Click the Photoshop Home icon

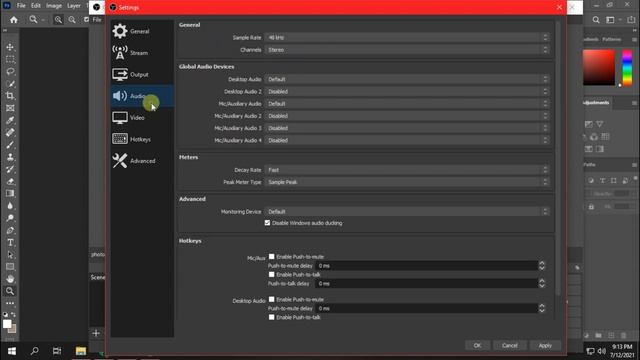click(14, 20)
